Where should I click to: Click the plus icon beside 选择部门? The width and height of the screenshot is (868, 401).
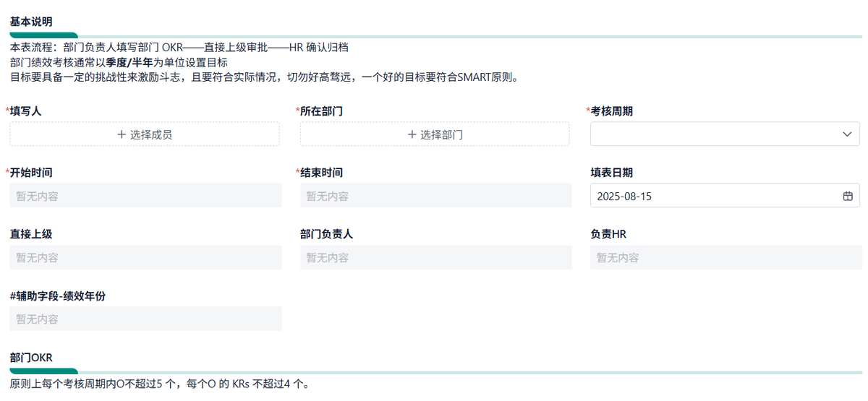click(x=412, y=134)
